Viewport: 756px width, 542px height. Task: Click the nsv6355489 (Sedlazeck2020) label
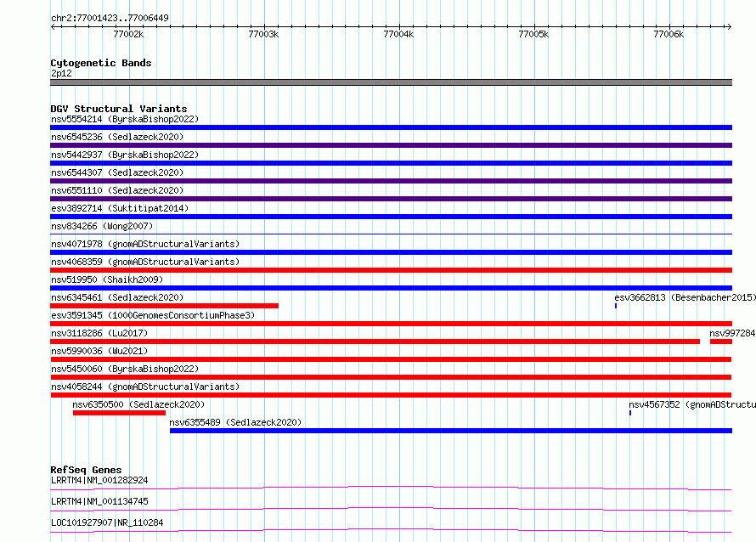[x=235, y=422]
